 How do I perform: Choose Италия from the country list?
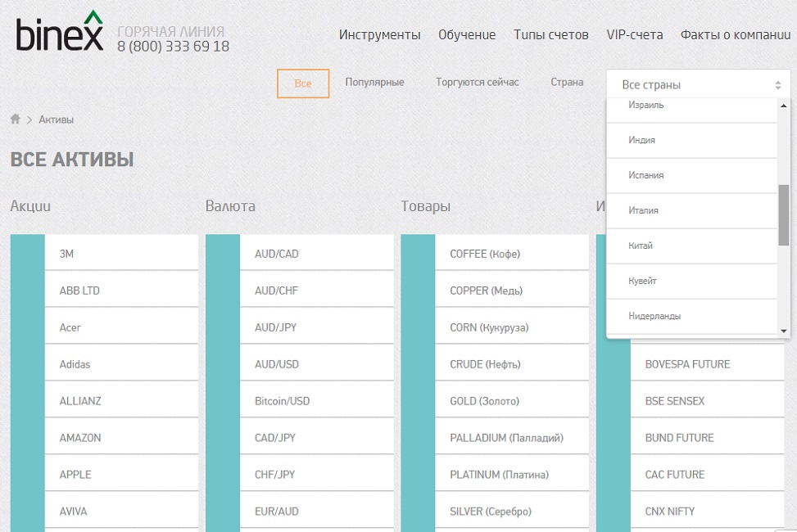(x=692, y=210)
